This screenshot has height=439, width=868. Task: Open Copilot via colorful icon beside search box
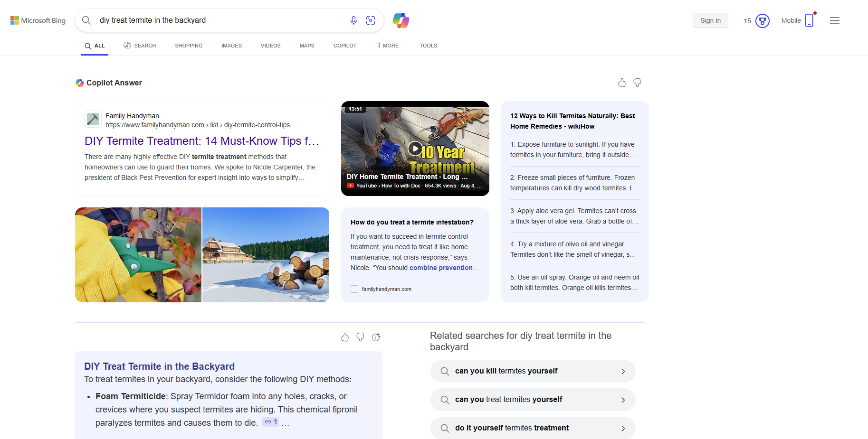(x=401, y=20)
